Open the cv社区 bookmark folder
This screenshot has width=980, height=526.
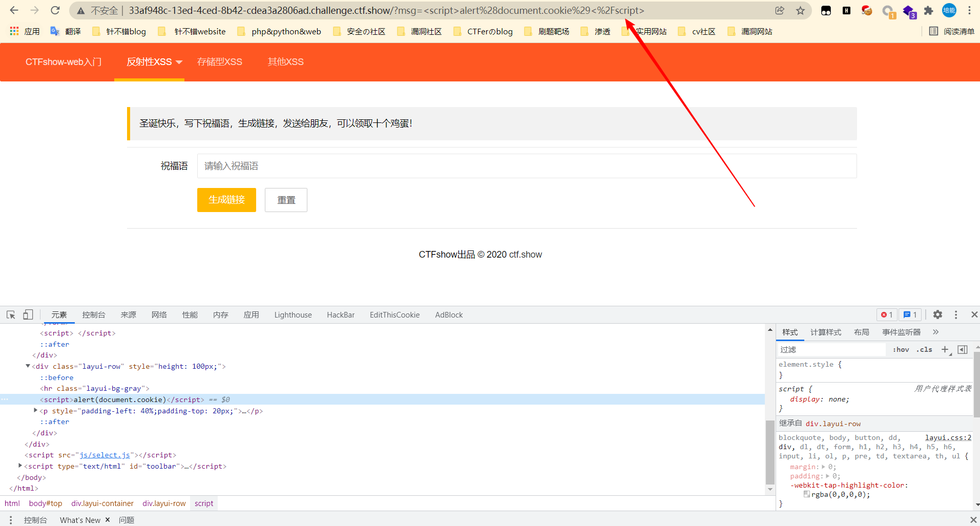(697, 31)
